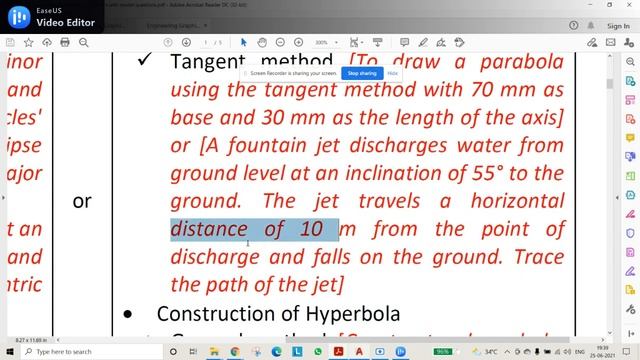Open the Help question mark
The width and height of the screenshot is (640, 360).
point(573,25)
